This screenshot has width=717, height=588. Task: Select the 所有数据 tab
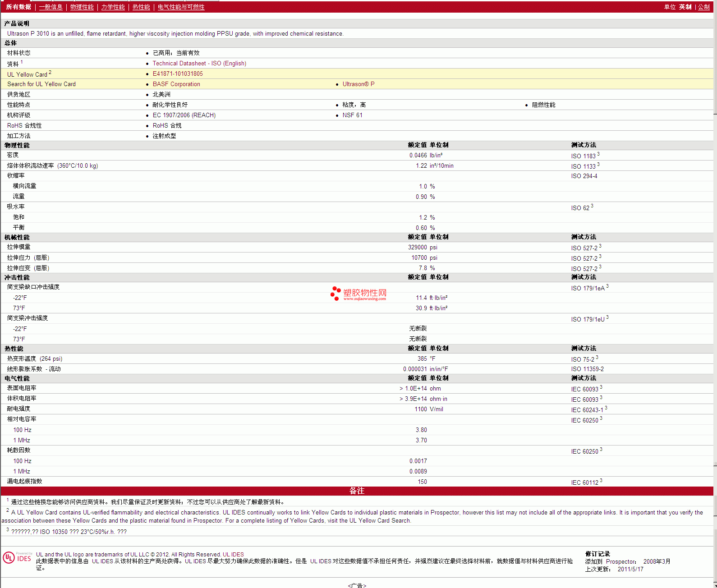18,7
